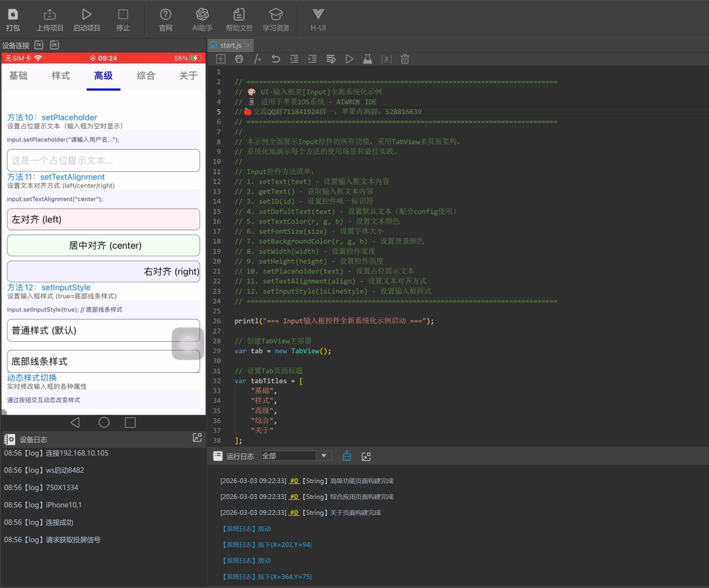Clear run log with broom icon
This screenshot has width=709, height=588.
click(x=347, y=456)
